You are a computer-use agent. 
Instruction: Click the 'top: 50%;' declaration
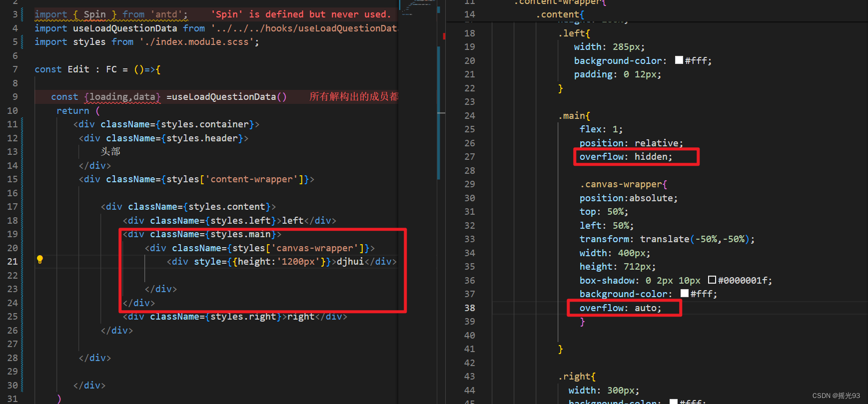point(604,212)
